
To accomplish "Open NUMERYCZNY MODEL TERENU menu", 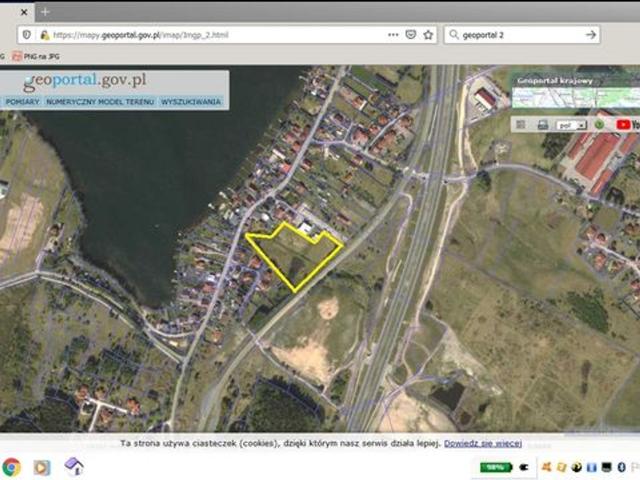I will click(99, 102).
